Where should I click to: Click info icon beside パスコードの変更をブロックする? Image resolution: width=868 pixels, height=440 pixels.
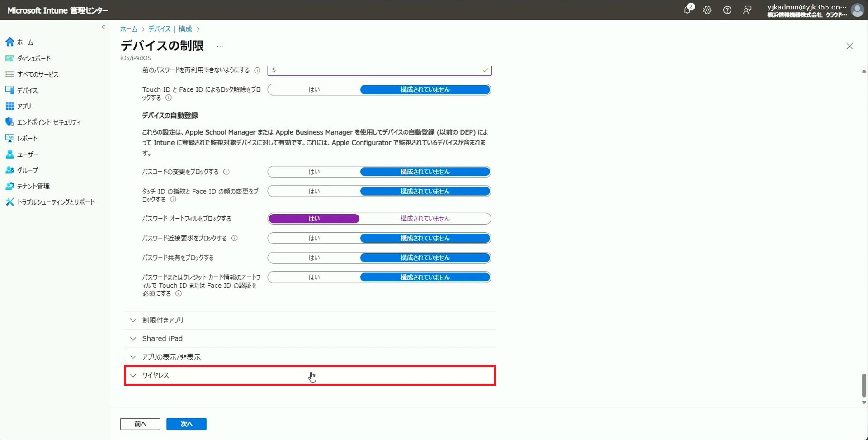click(226, 172)
